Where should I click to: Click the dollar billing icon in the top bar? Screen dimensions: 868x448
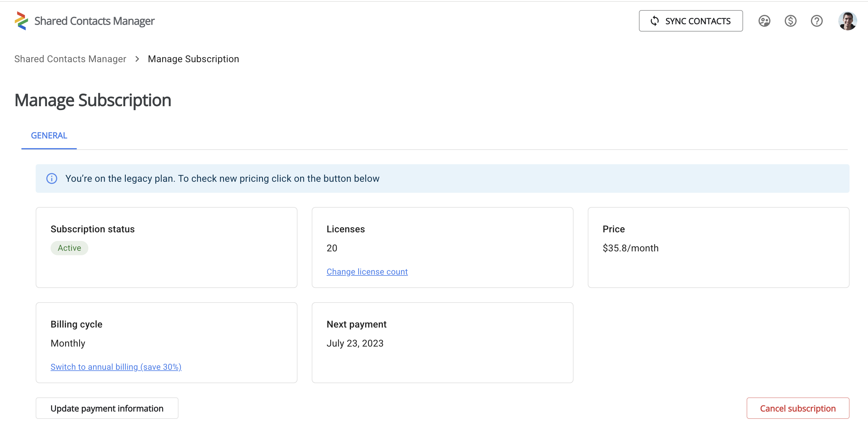(x=790, y=21)
